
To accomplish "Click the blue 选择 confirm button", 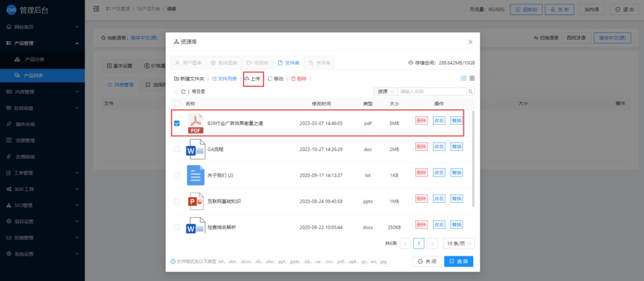I will click(458, 262).
